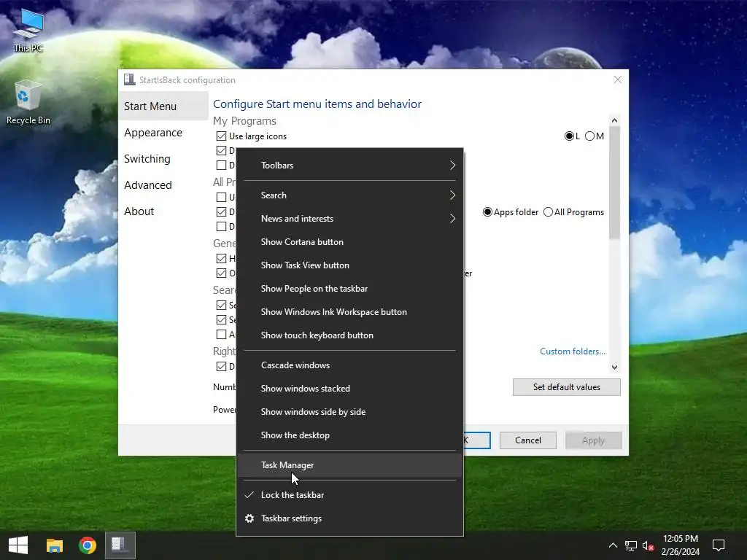Open Google Chrome from taskbar
This screenshot has width=747, height=560.
tap(88, 545)
